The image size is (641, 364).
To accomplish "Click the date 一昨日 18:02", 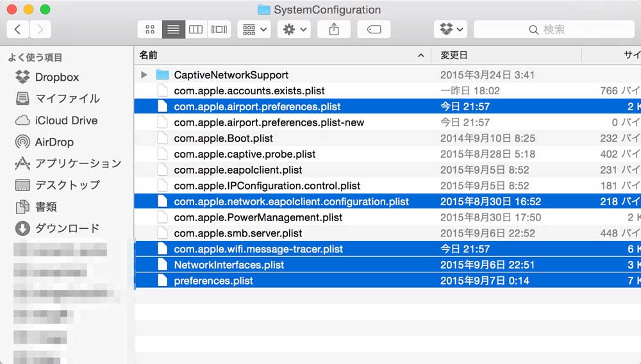I will [470, 91].
